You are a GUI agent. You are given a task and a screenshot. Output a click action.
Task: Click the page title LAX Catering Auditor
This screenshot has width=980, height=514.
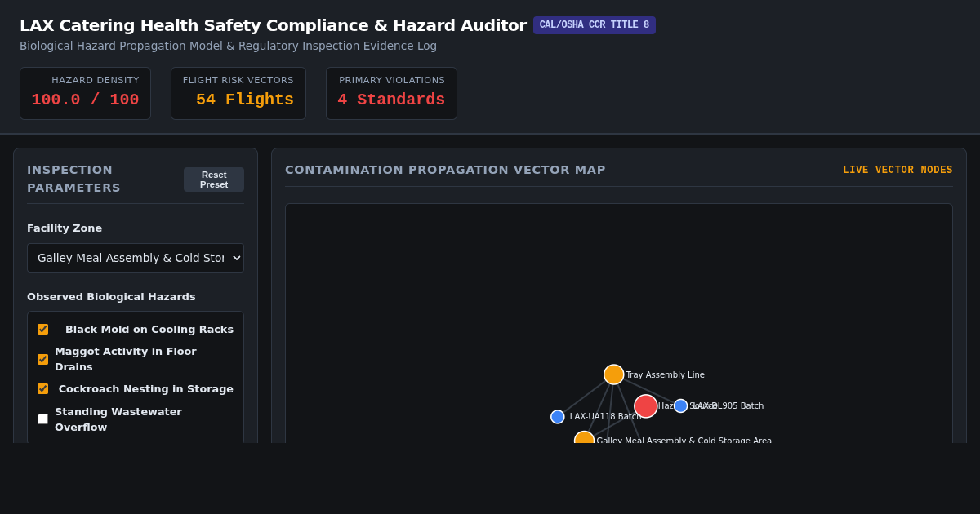point(273,25)
